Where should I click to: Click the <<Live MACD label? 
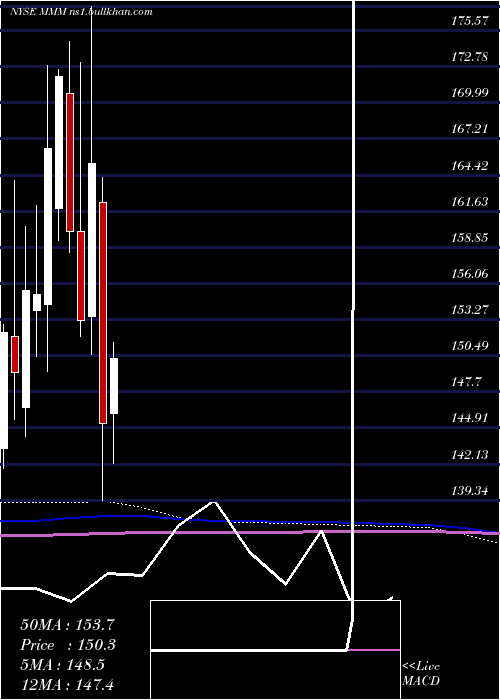pyautogui.click(x=421, y=674)
